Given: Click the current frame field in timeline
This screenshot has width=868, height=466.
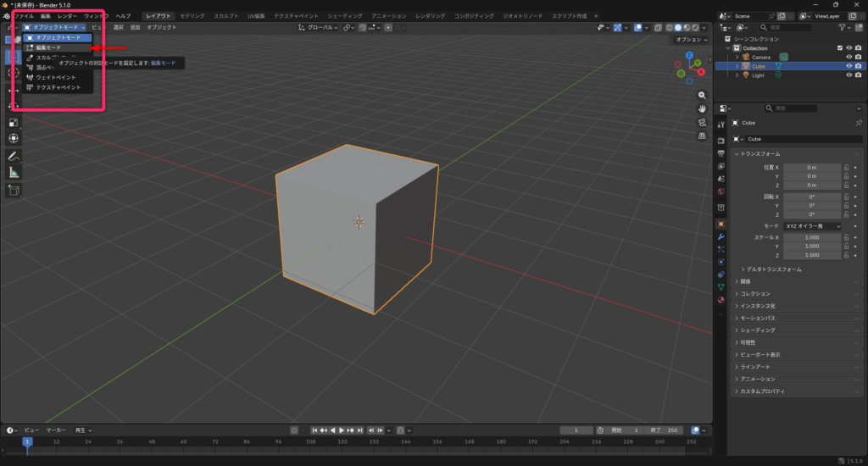Looking at the screenshot, I should click(576, 430).
